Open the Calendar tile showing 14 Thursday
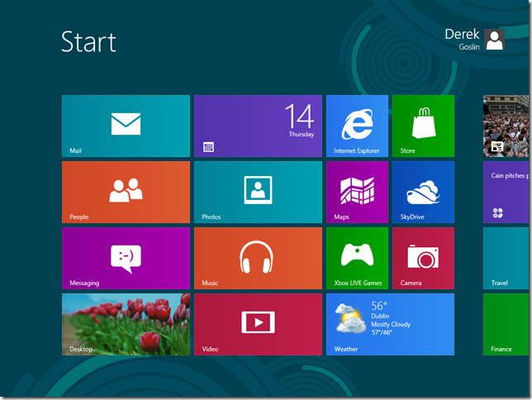 click(x=258, y=126)
